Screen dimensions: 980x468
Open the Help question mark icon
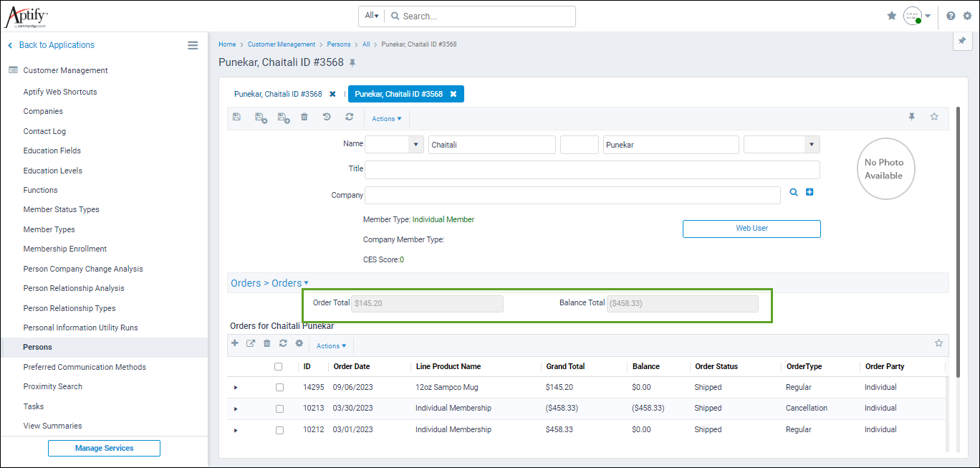(x=951, y=16)
